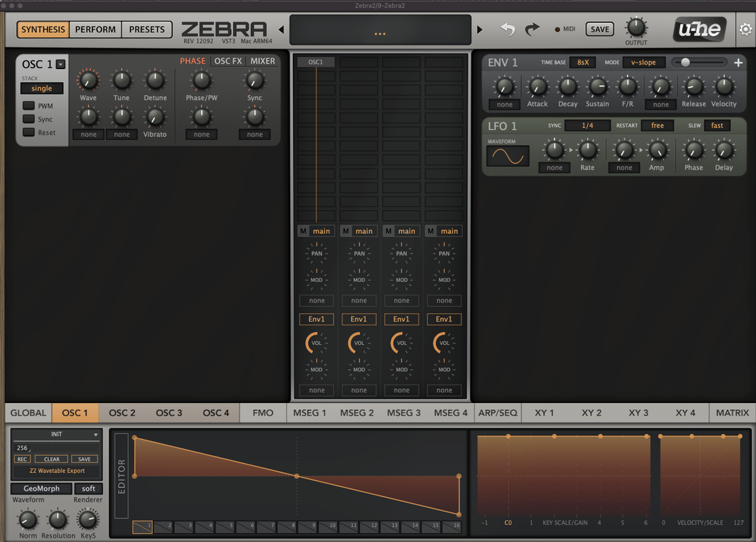Adjust the ENV 1 horizontal slider
The height and width of the screenshot is (542, 756).
point(700,62)
